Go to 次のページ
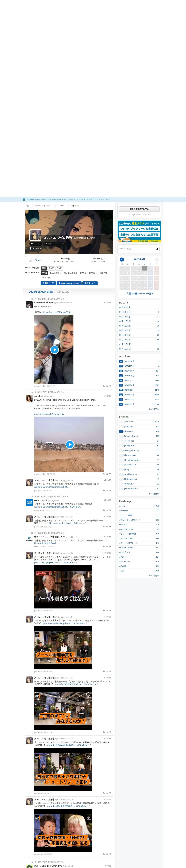 (x=90, y=283)
